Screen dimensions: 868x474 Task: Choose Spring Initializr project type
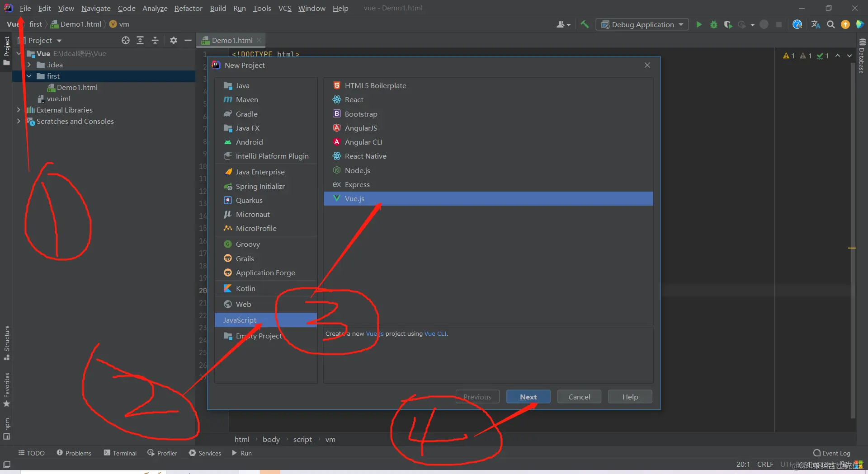click(266, 186)
